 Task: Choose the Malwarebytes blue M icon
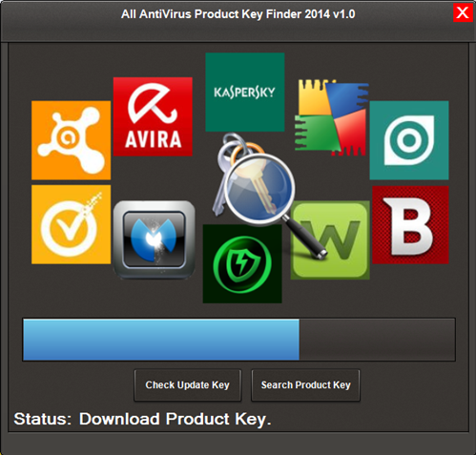tap(155, 240)
